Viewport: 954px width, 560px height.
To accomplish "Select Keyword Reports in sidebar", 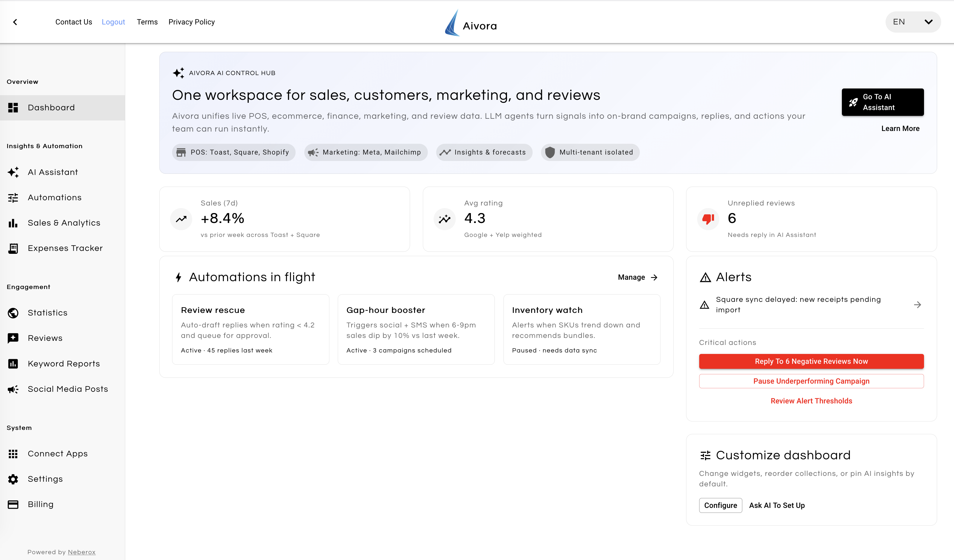I will [63, 364].
